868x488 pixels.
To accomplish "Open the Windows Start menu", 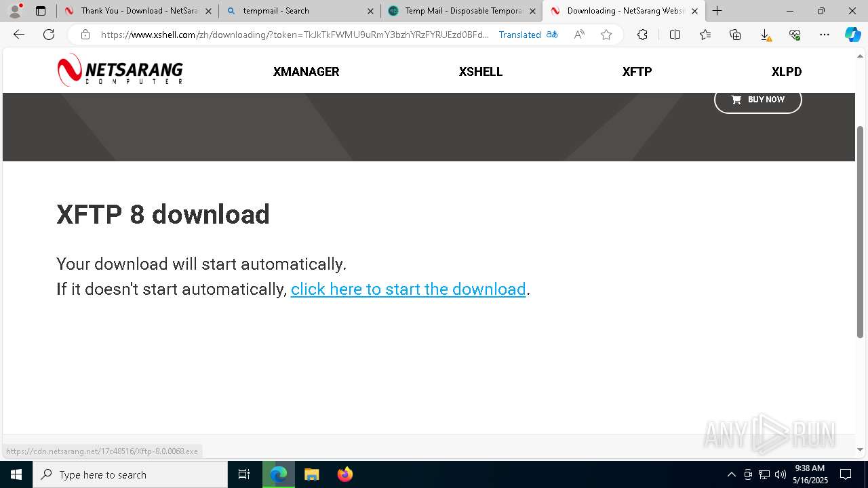I will pos(16,474).
